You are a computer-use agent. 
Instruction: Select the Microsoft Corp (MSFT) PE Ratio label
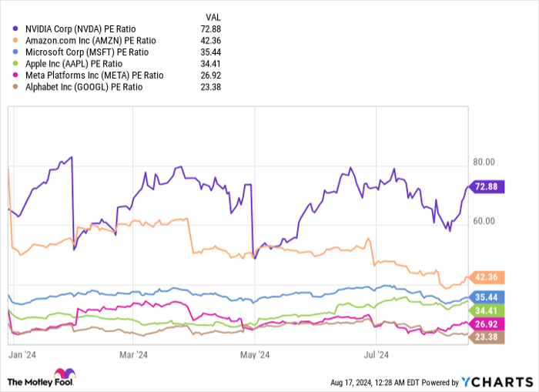pyautogui.click(x=80, y=52)
